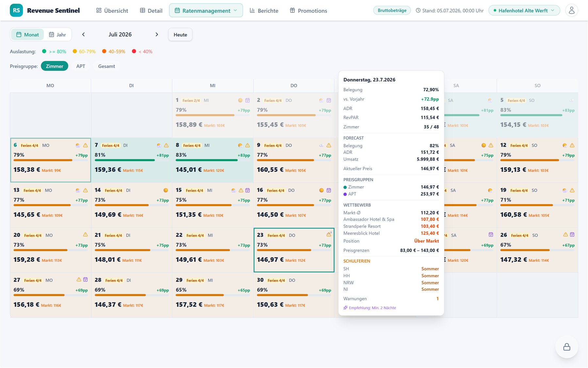Image resolution: width=588 pixels, height=368 pixels.
Task: Open the Promotions tab
Action: 308,10
